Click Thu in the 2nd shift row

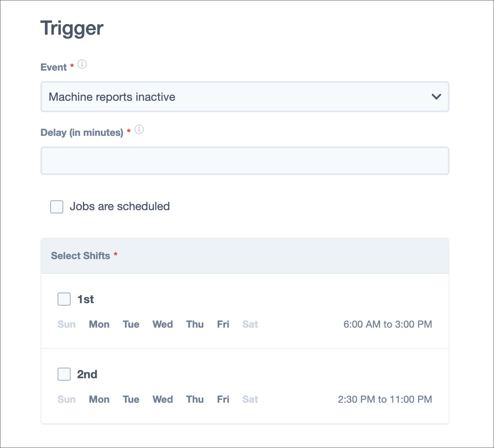click(195, 399)
